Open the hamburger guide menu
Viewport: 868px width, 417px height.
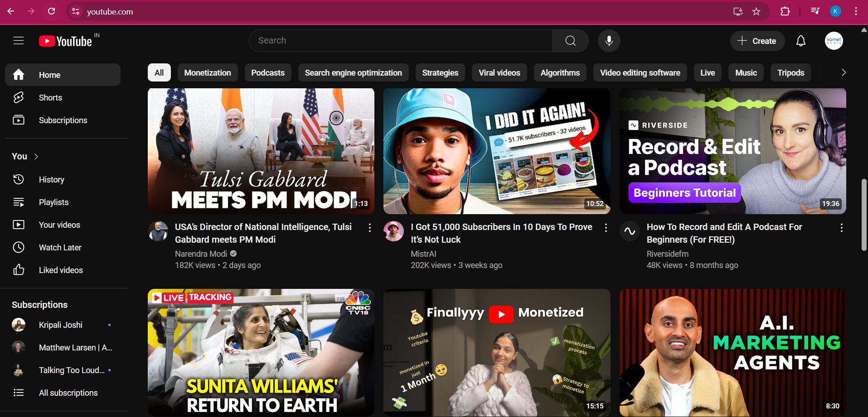point(19,41)
